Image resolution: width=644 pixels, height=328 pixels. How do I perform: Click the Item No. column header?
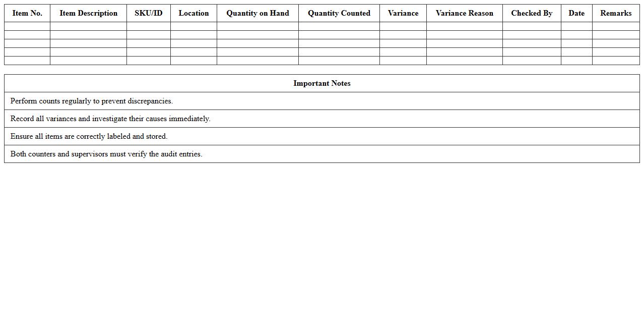coord(27,13)
